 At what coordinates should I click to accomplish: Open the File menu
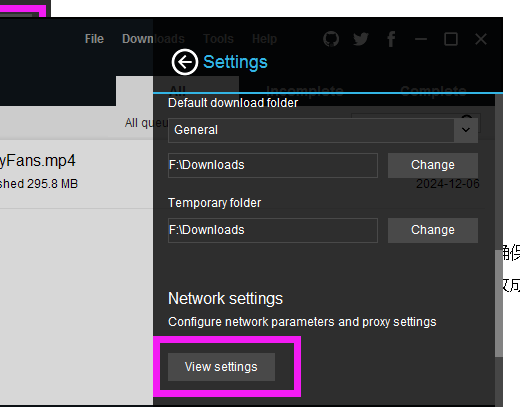click(x=94, y=39)
